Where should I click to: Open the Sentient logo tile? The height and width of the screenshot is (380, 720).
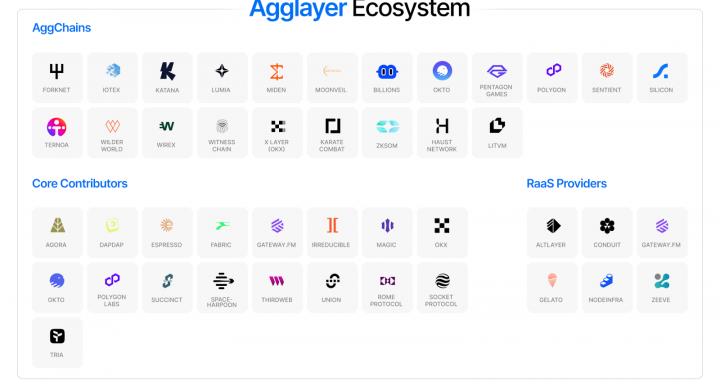607,78
